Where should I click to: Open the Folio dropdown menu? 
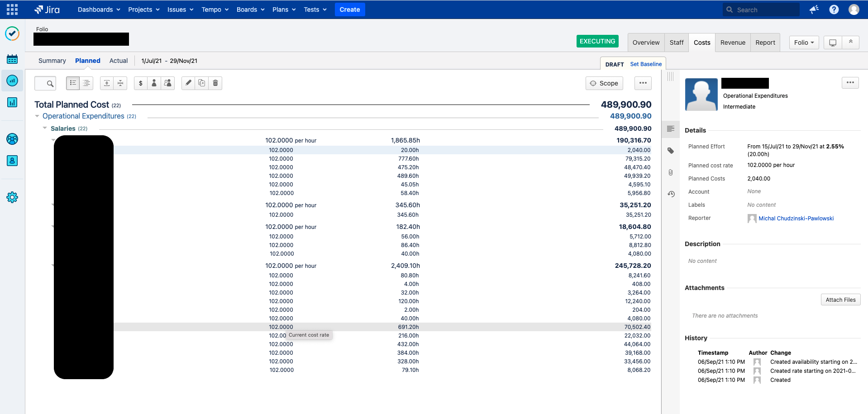point(804,43)
